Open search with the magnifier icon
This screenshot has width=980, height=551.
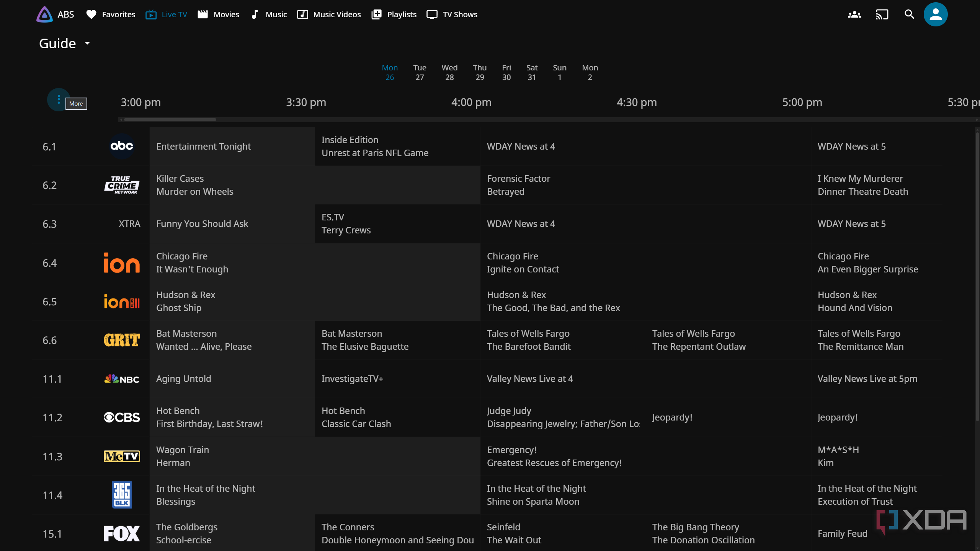click(909, 15)
